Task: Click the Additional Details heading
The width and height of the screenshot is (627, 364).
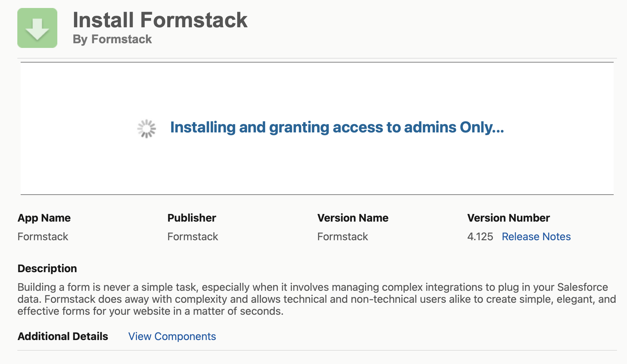Action: (x=63, y=336)
